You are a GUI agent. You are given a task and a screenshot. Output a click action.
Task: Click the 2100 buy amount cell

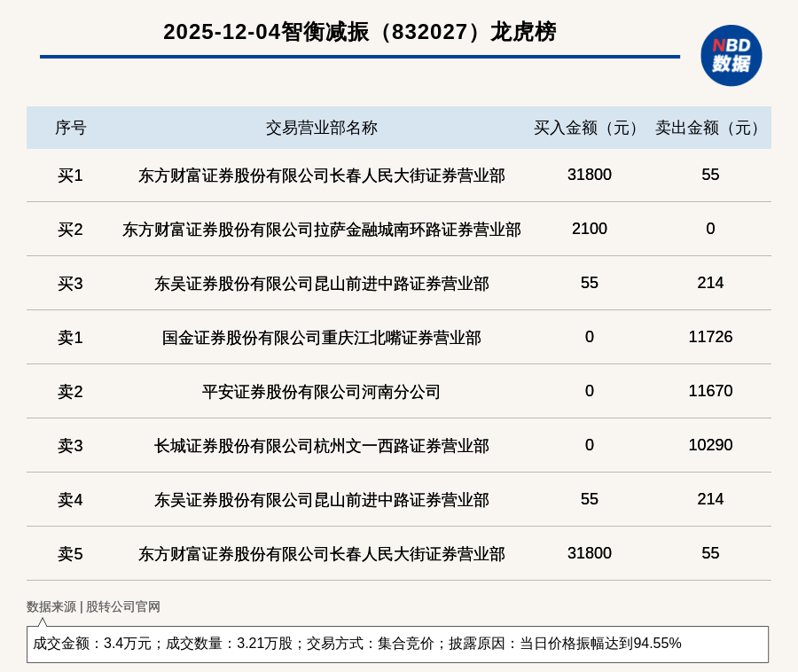(x=589, y=229)
